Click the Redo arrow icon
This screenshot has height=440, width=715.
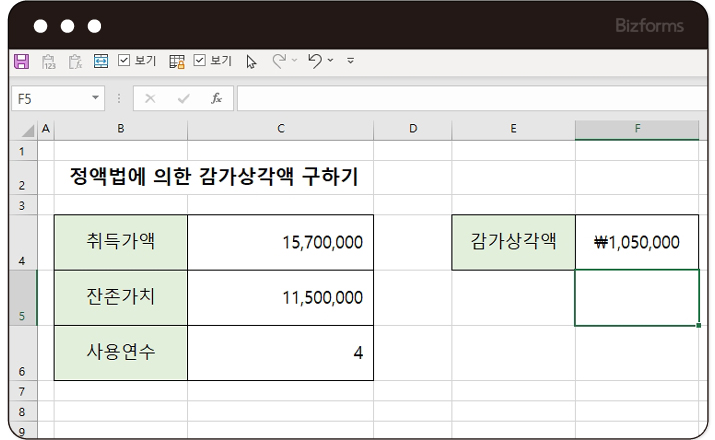tap(279, 61)
